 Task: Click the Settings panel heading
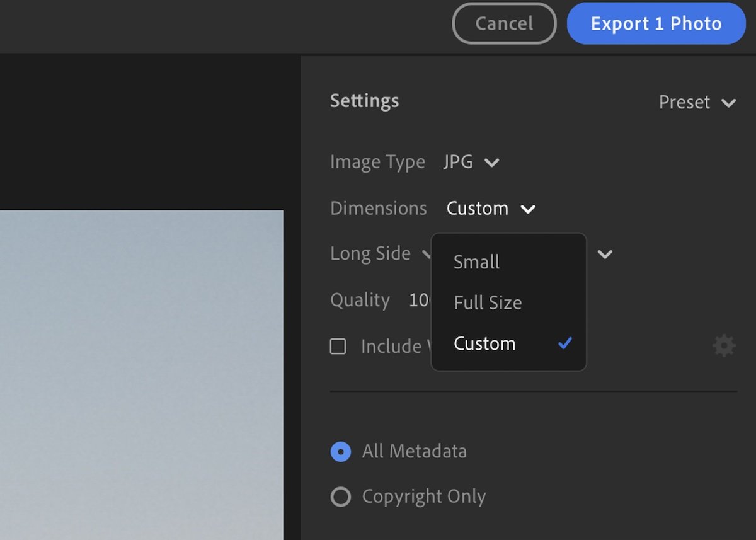(364, 100)
